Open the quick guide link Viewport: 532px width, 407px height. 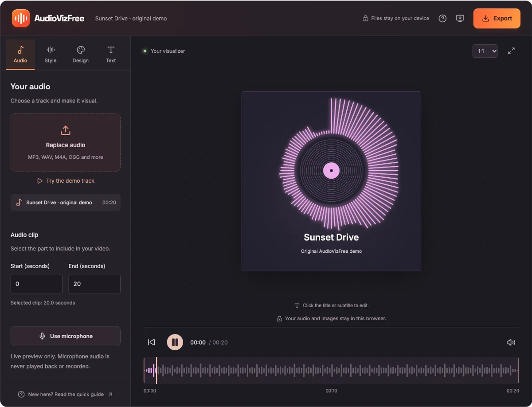pos(66,394)
